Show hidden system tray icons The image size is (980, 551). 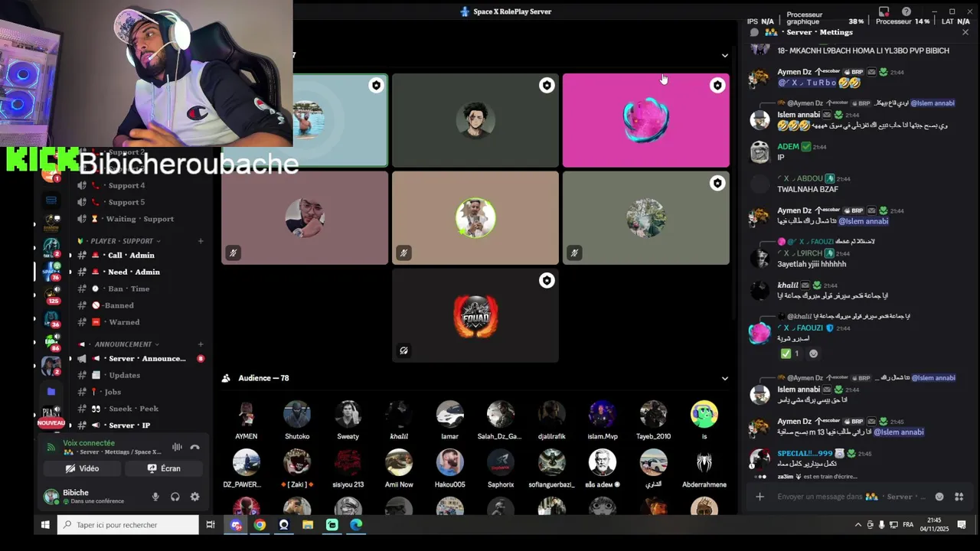click(857, 525)
